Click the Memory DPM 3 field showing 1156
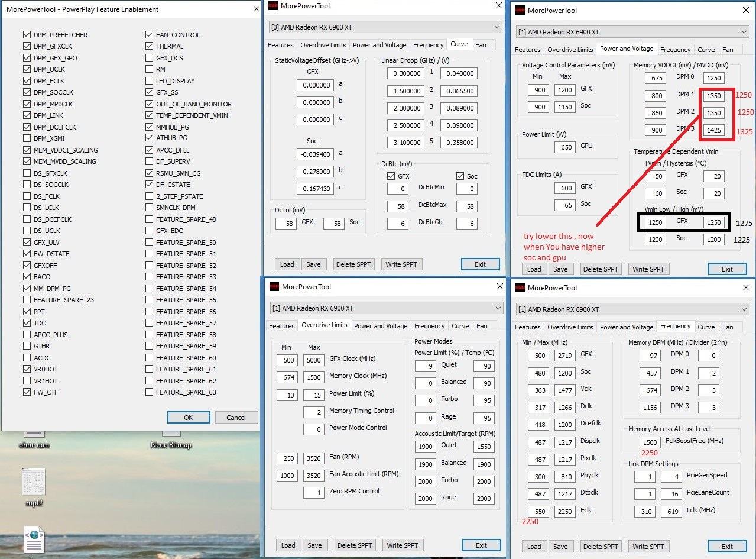This screenshot has height=559, width=756. pos(650,408)
